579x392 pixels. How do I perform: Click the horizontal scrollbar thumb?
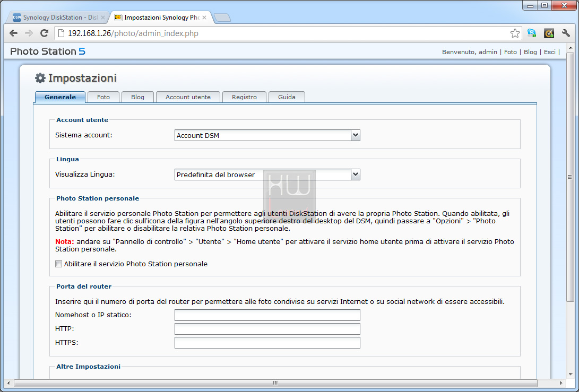275,383
